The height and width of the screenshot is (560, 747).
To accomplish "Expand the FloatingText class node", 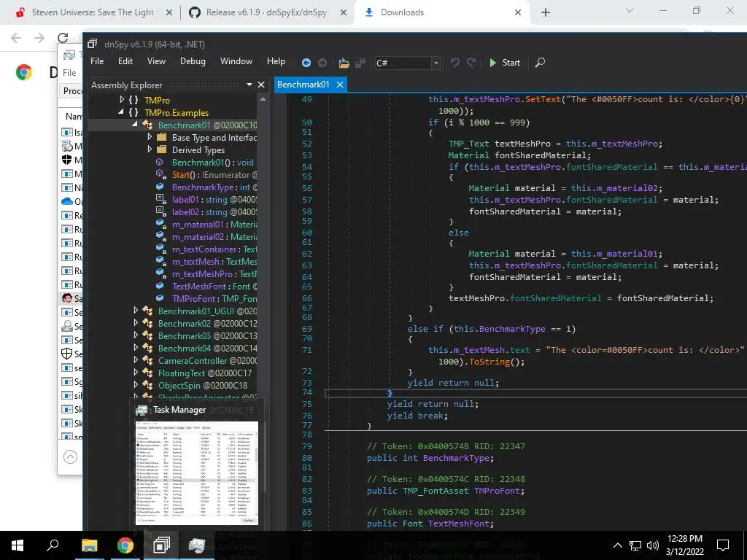I will click(x=136, y=373).
